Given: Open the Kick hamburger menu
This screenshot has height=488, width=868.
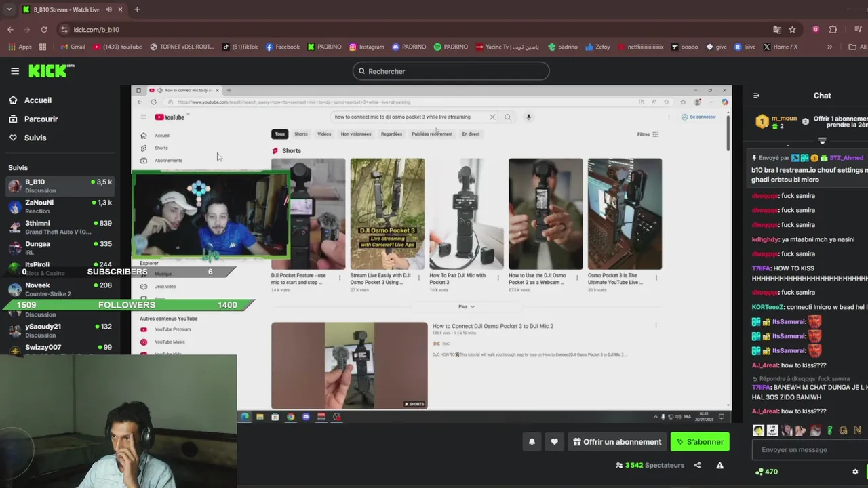Looking at the screenshot, I should click(15, 70).
